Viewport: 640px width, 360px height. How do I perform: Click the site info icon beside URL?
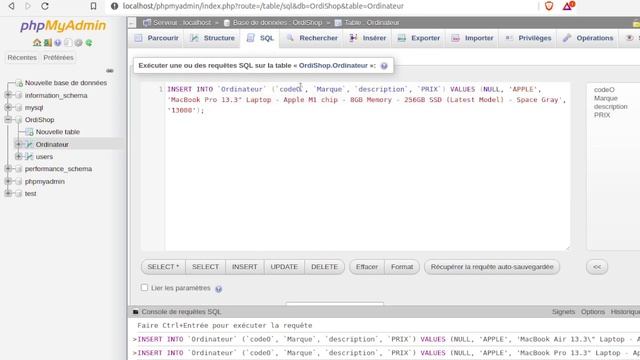tap(115, 6)
